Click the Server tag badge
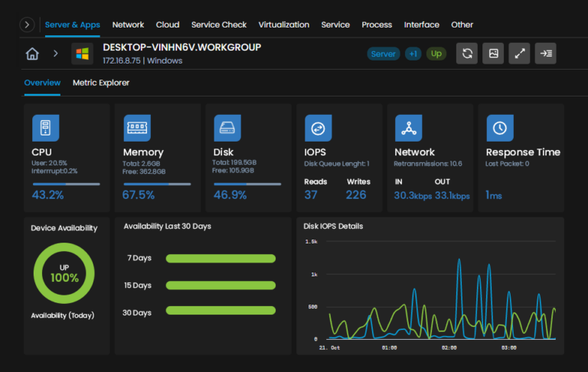Viewport: 588px width, 372px height. [x=384, y=54]
